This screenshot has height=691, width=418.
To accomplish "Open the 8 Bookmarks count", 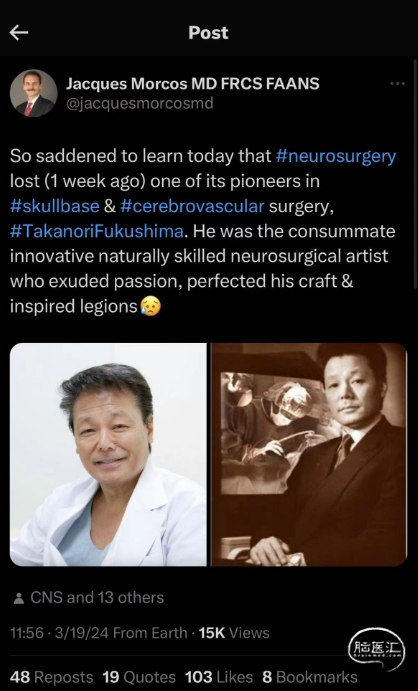I will 310,677.
